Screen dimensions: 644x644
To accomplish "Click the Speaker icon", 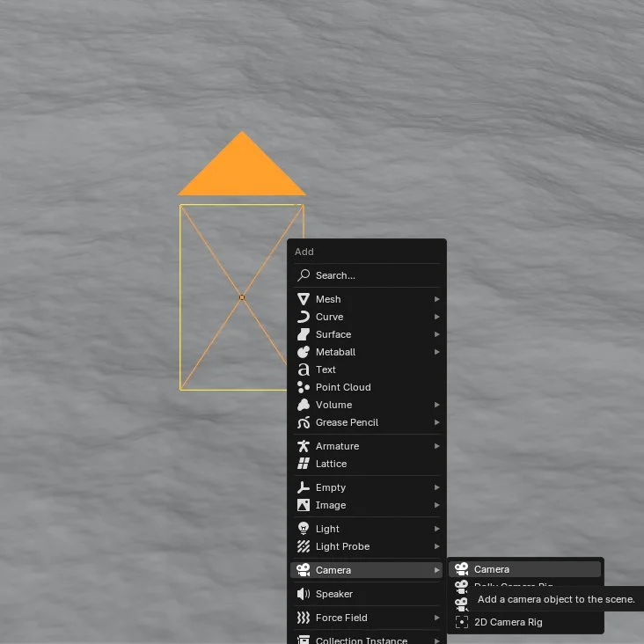I will pos(304,594).
